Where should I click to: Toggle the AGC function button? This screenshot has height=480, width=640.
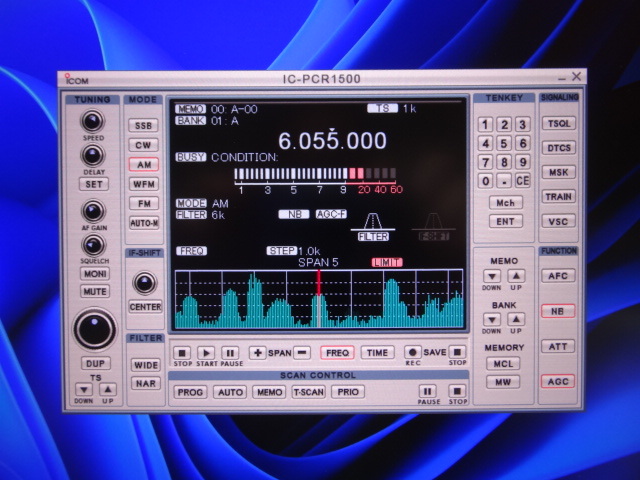558,381
